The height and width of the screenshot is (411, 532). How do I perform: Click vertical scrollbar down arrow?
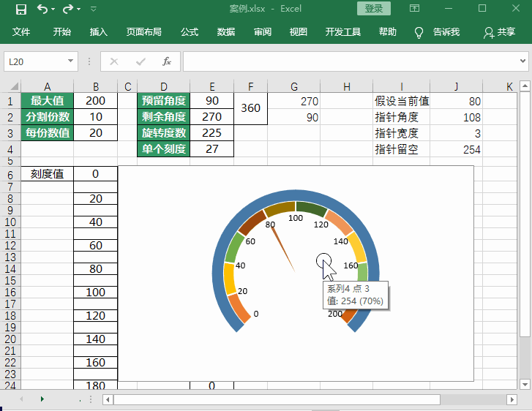click(525, 385)
